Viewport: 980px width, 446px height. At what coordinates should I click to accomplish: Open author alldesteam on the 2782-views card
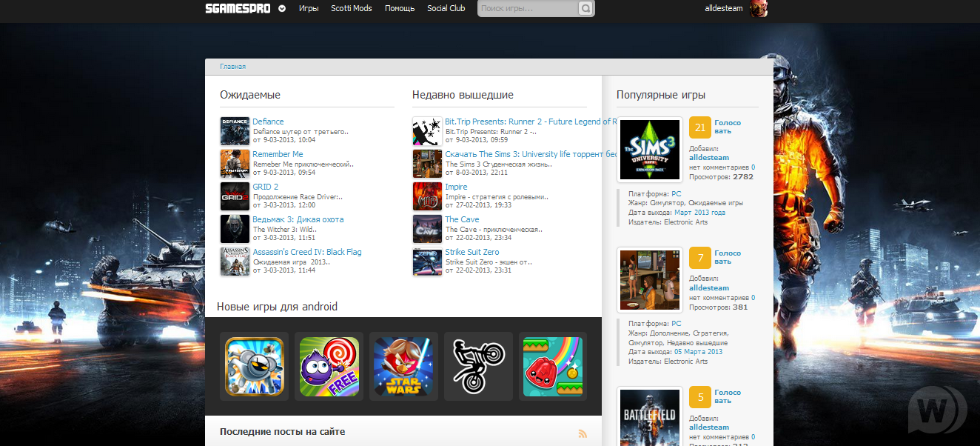709,157
